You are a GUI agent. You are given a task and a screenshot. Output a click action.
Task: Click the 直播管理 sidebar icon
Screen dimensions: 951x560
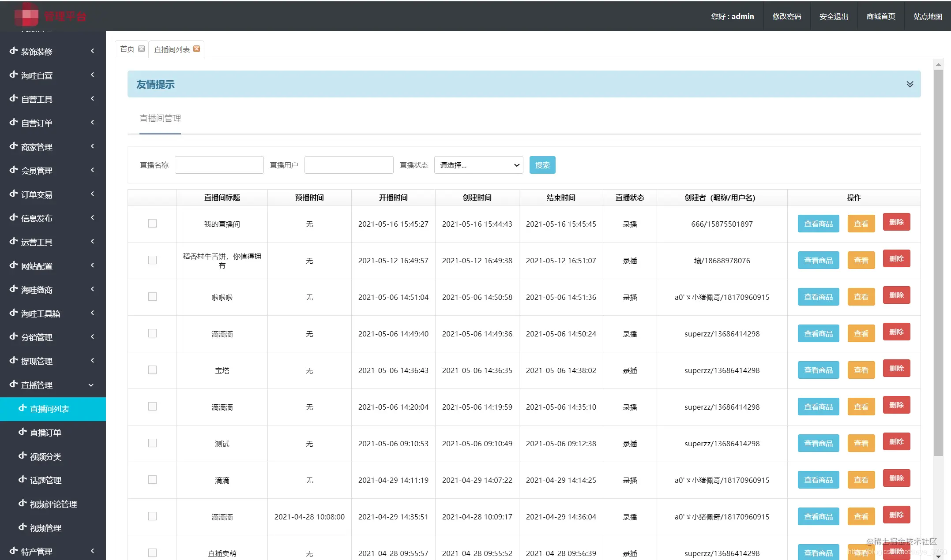14,384
